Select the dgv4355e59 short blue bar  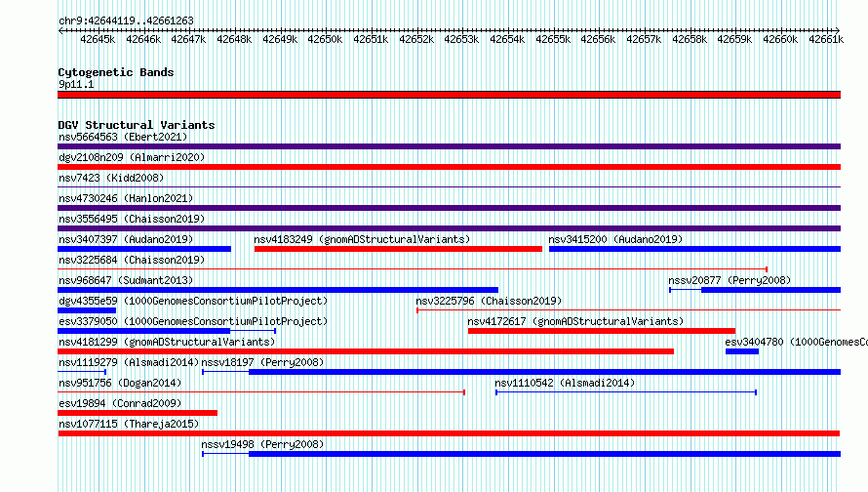tap(87, 310)
